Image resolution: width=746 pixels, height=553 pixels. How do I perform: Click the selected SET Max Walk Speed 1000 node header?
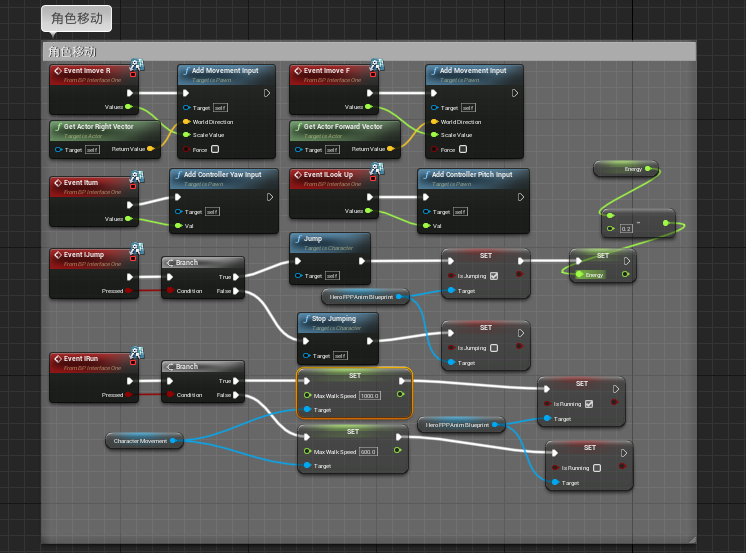(354, 375)
